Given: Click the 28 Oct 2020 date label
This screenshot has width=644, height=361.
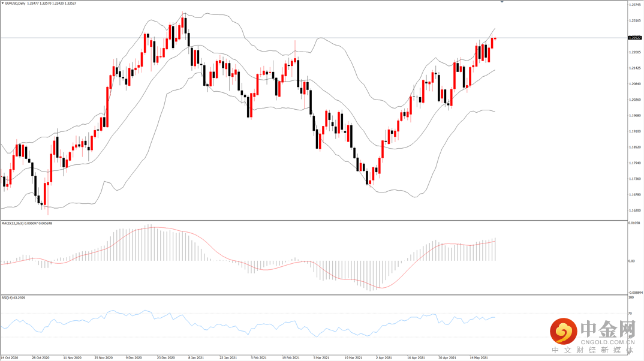Looking at the screenshot, I should click(x=41, y=358).
